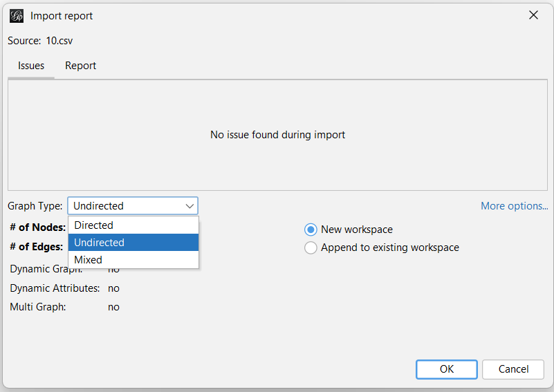Open the Report tab

(x=80, y=66)
